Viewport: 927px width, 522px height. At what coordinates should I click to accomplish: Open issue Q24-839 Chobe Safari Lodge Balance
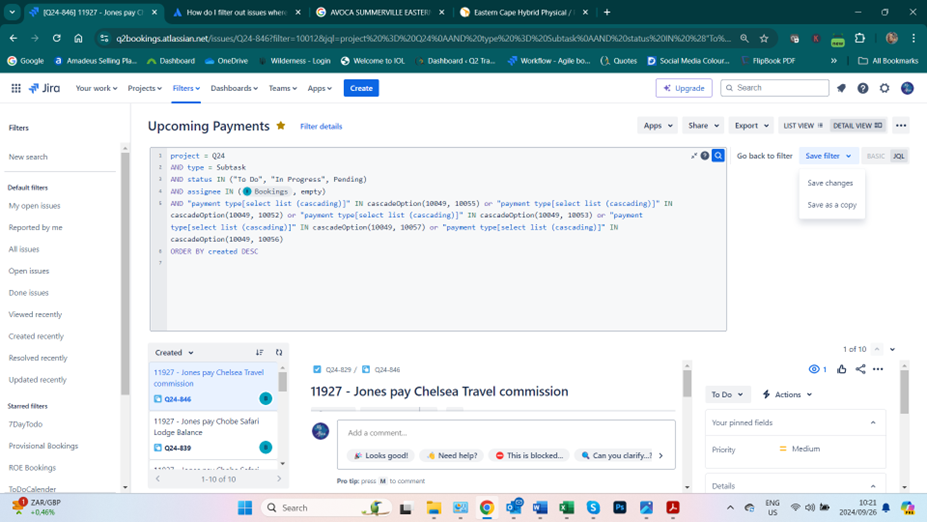tap(212, 434)
